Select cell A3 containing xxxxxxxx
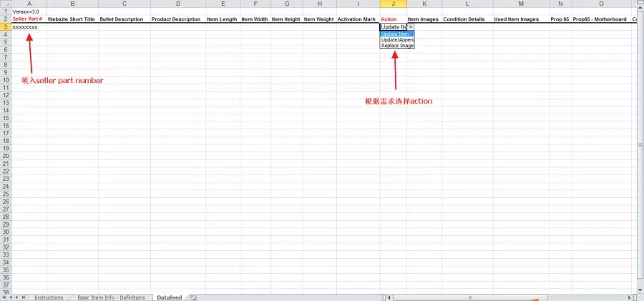 (29, 27)
